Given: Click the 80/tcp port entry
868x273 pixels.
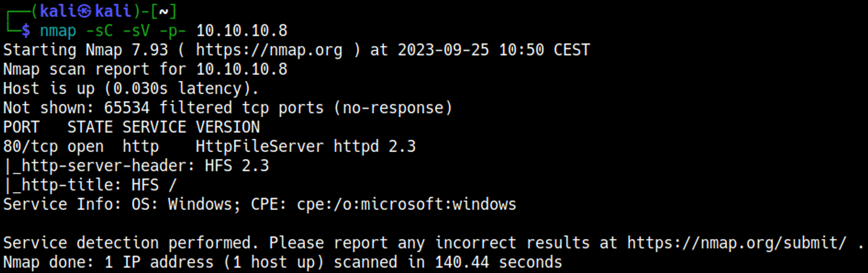Looking at the screenshot, I should tap(30, 146).
